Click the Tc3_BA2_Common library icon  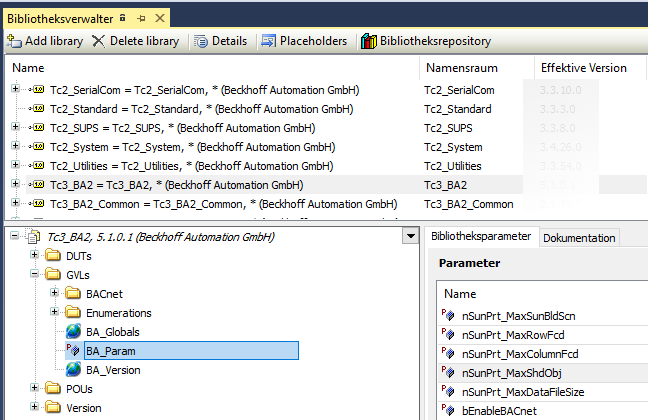tap(37, 203)
